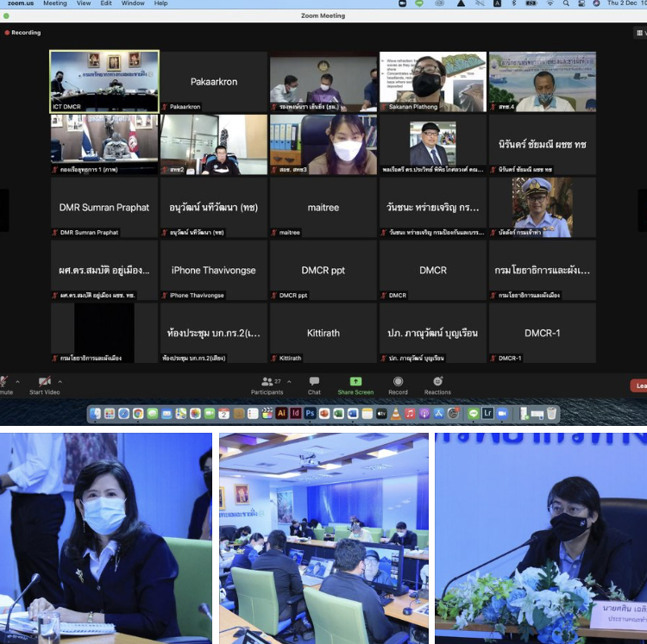
Task: Open Photos from the Dock
Action: point(195,414)
